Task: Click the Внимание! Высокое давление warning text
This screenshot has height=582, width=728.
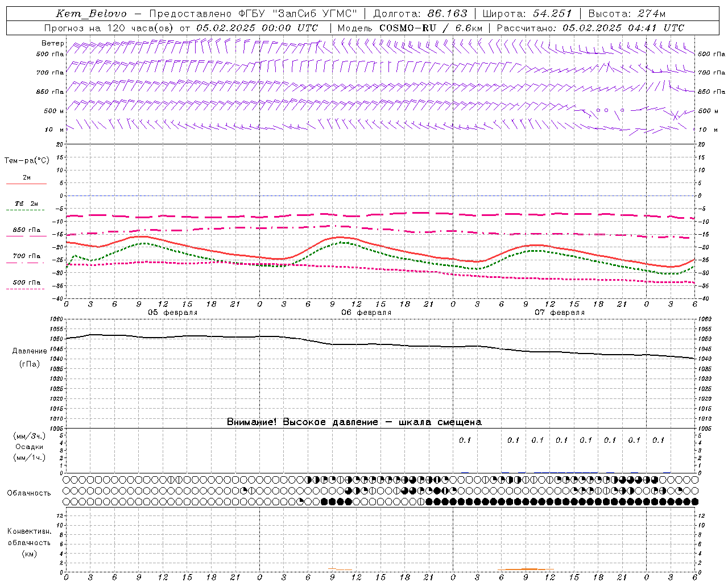Action: [354, 422]
